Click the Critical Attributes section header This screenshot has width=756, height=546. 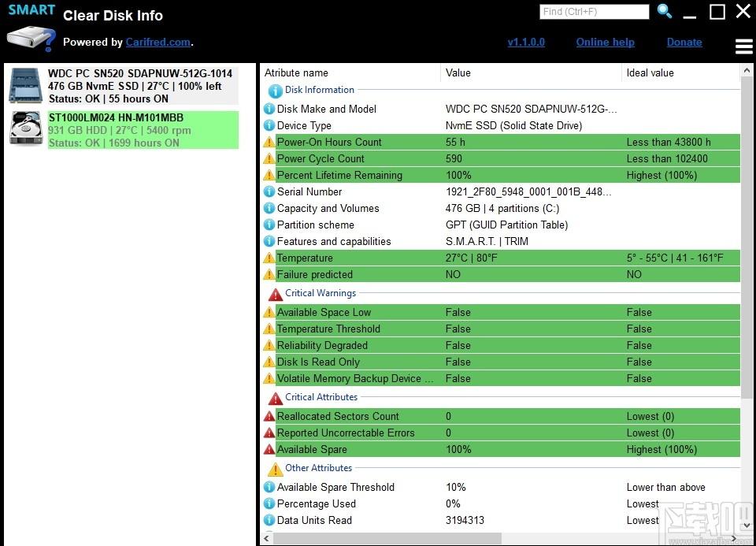tap(321, 397)
